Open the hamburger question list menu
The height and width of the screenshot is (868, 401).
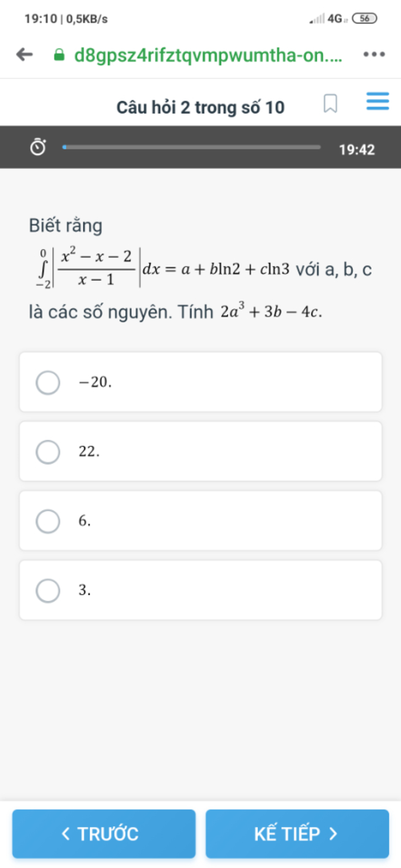(x=378, y=101)
